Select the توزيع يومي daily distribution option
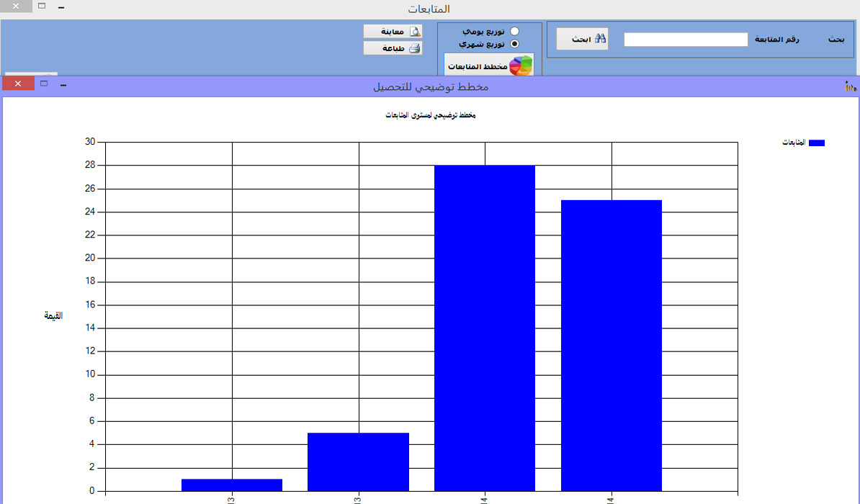Screen dimensions: 860x504 514,32
